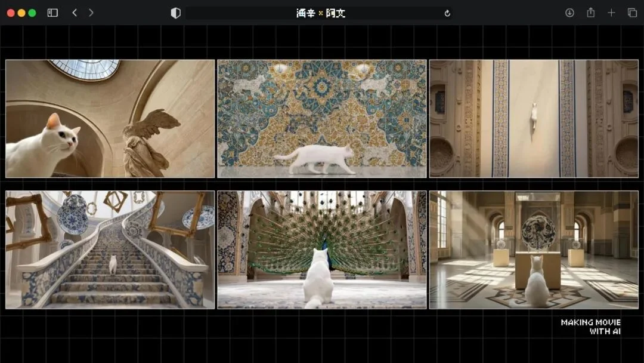Open a new tab with plus icon

click(x=611, y=13)
